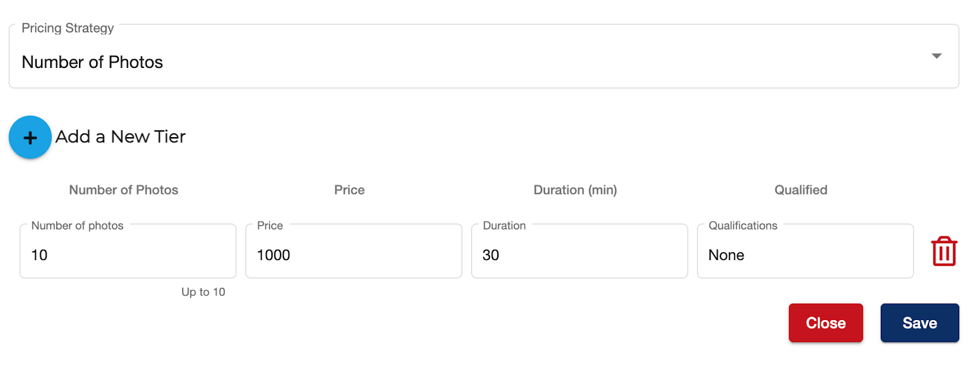The height and width of the screenshot is (366, 980).
Task: Click the small Number of photos floating label
Action: pyautogui.click(x=77, y=225)
